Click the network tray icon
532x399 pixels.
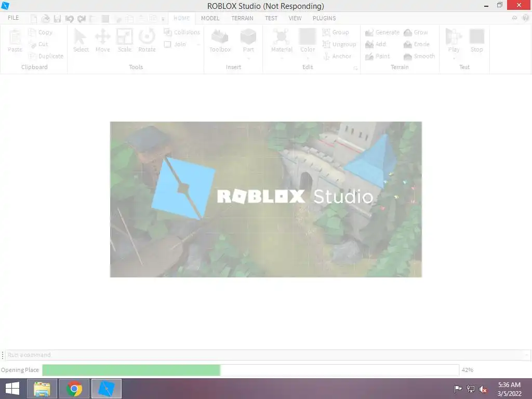tap(470, 389)
